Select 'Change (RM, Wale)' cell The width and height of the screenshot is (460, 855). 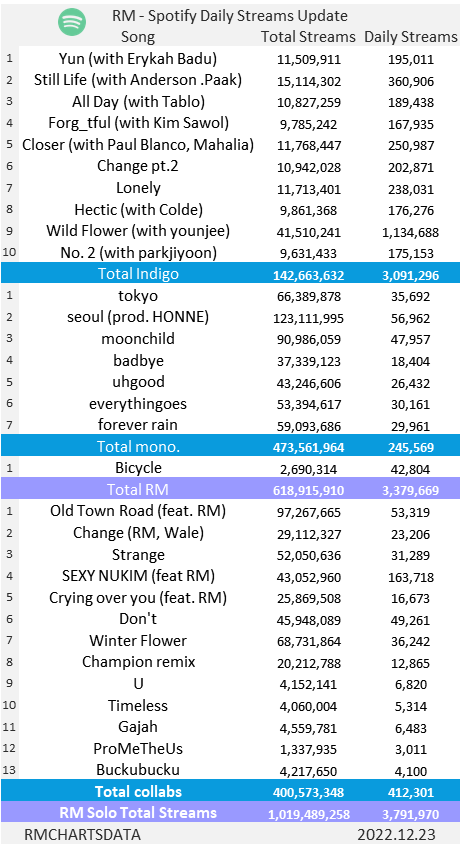point(138,533)
